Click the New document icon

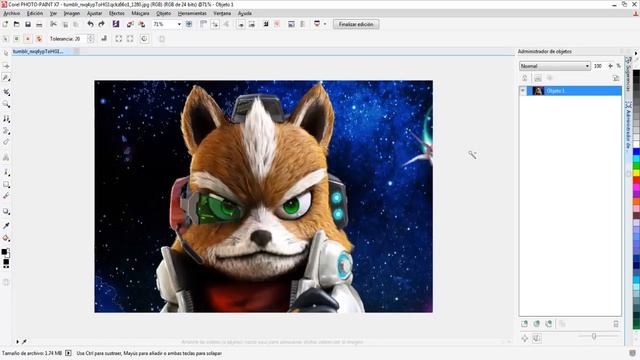[5, 24]
